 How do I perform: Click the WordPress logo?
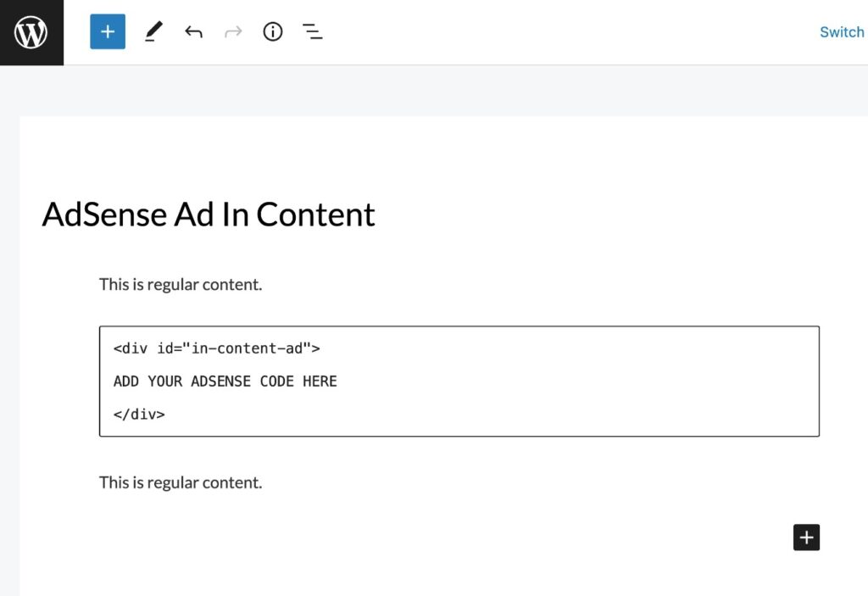31,32
